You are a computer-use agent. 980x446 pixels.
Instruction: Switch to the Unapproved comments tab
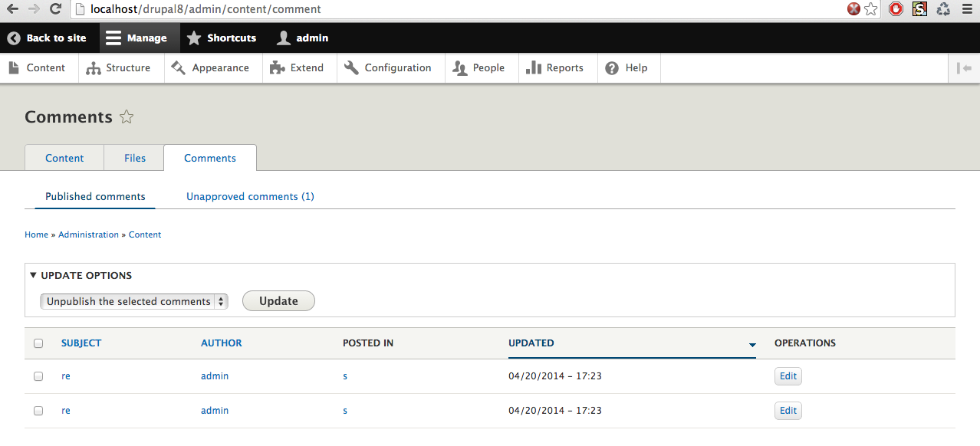[x=250, y=196]
